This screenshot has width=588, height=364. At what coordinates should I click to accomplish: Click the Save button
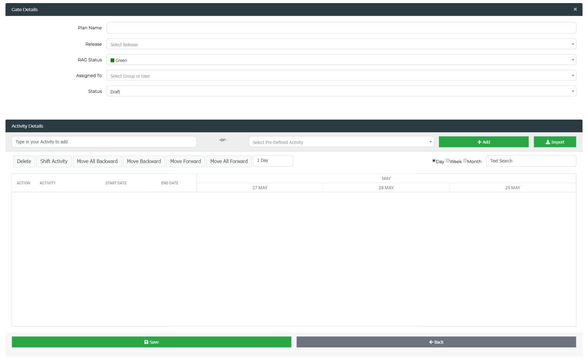[x=151, y=342]
